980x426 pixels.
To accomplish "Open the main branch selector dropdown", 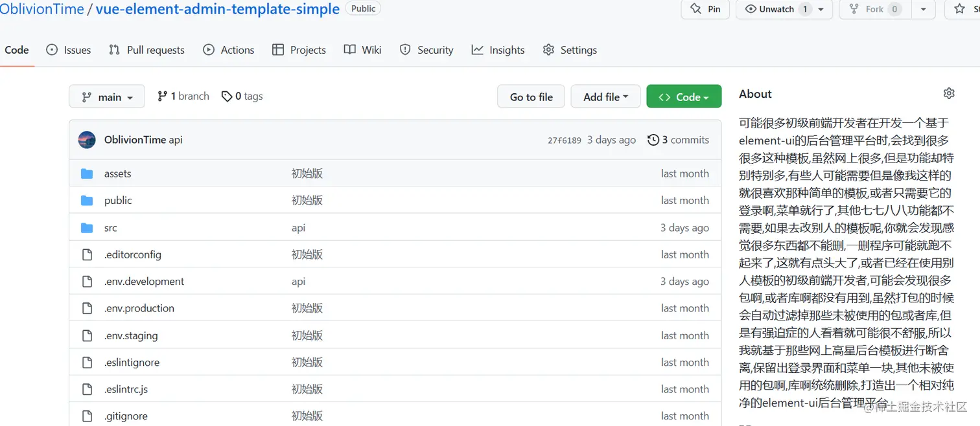I will (107, 96).
